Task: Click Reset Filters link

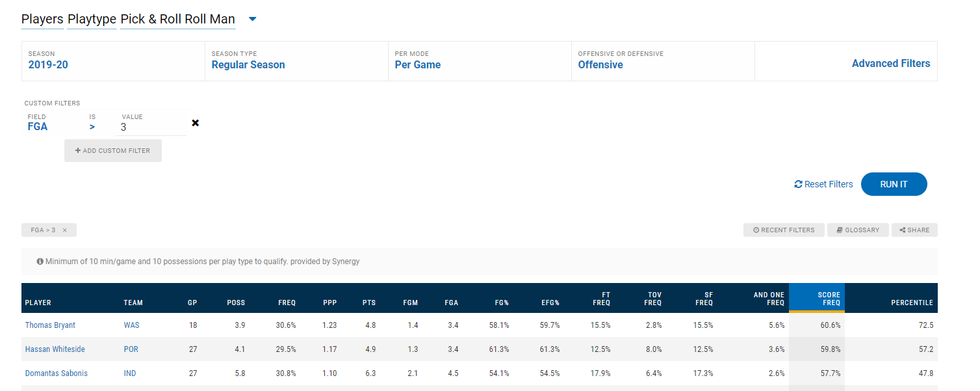Action: [823, 184]
